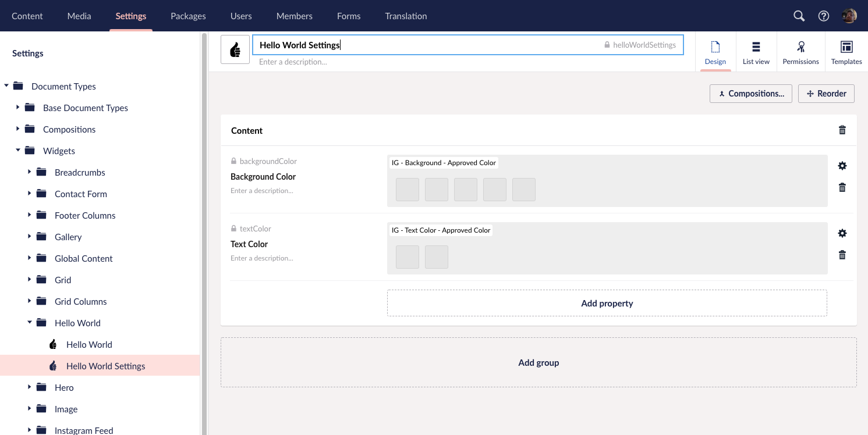The height and width of the screenshot is (435, 868).
Task: Open the Content section in top menu
Action: click(x=27, y=16)
